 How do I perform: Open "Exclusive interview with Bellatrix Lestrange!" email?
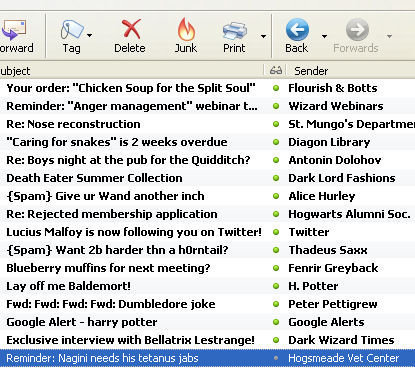point(130,340)
